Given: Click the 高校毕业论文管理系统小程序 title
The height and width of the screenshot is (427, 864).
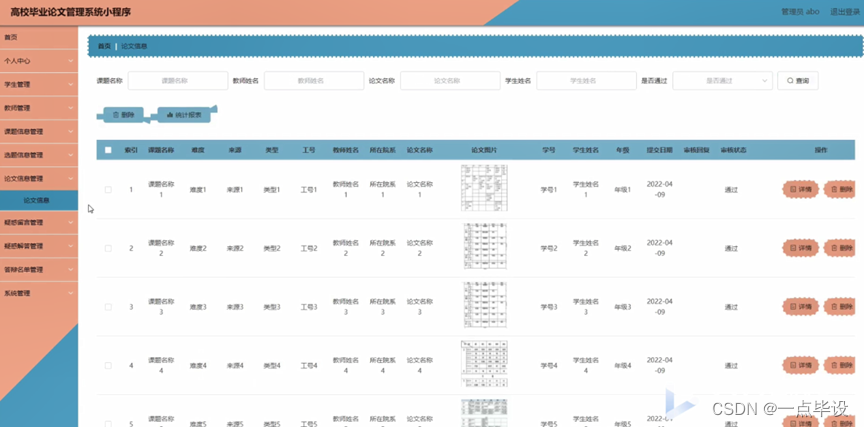Looking at the screenshot, I should coord(71,12).
